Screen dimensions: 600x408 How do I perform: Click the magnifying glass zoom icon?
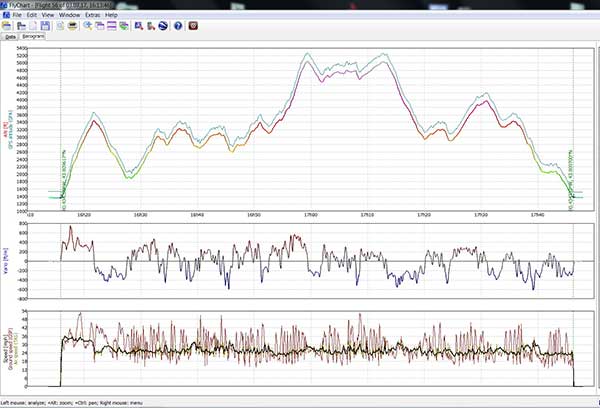click(x=88, y=26)
